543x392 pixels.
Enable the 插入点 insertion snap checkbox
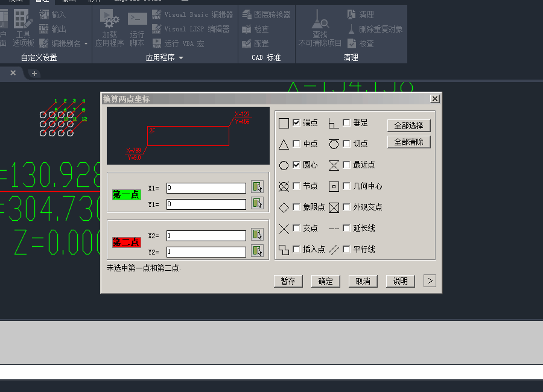(296, 249)
